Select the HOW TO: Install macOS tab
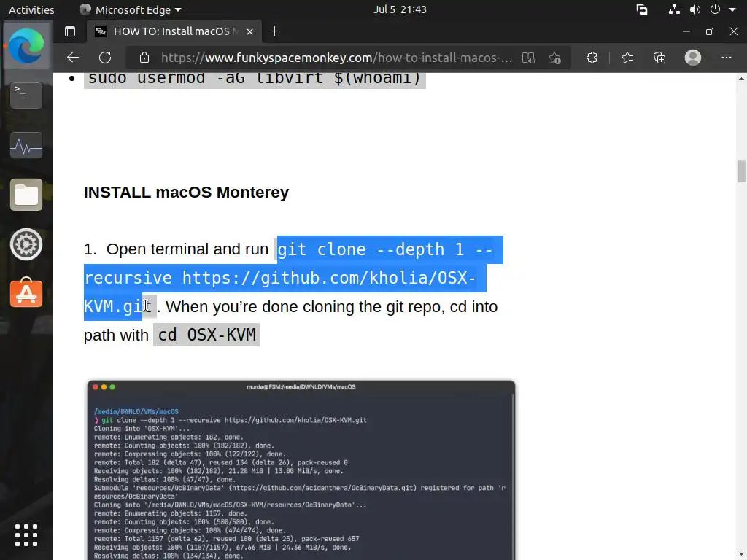The height and width of the screenshot is (560, 747). point(175,31)
